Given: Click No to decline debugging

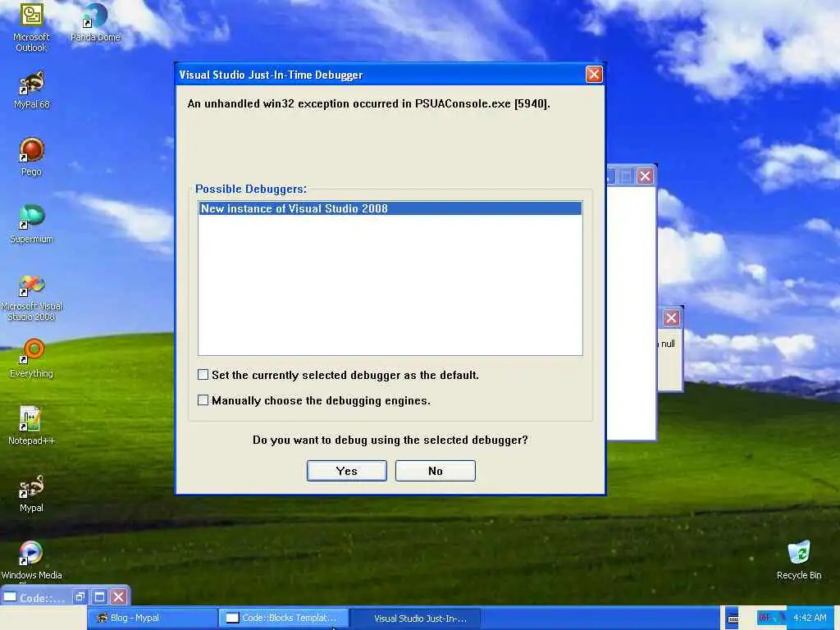Looking at the screenshot, I should pos(435,471).
